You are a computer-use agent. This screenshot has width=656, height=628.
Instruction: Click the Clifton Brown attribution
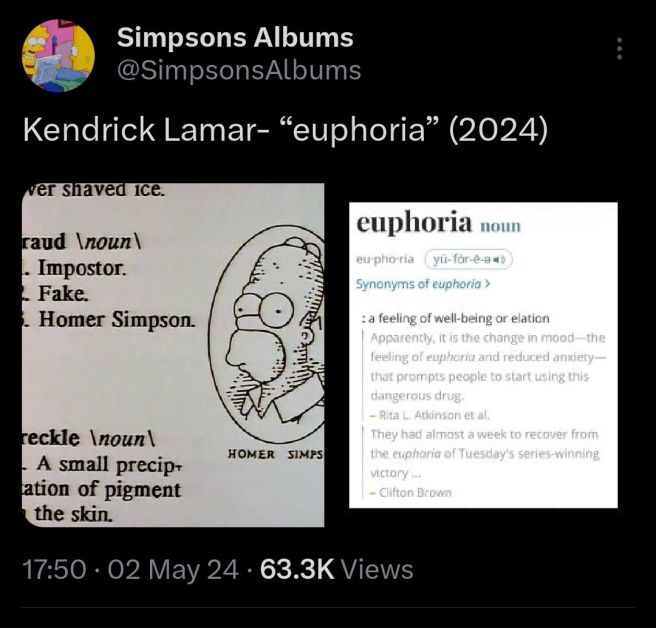coord(410,492)
